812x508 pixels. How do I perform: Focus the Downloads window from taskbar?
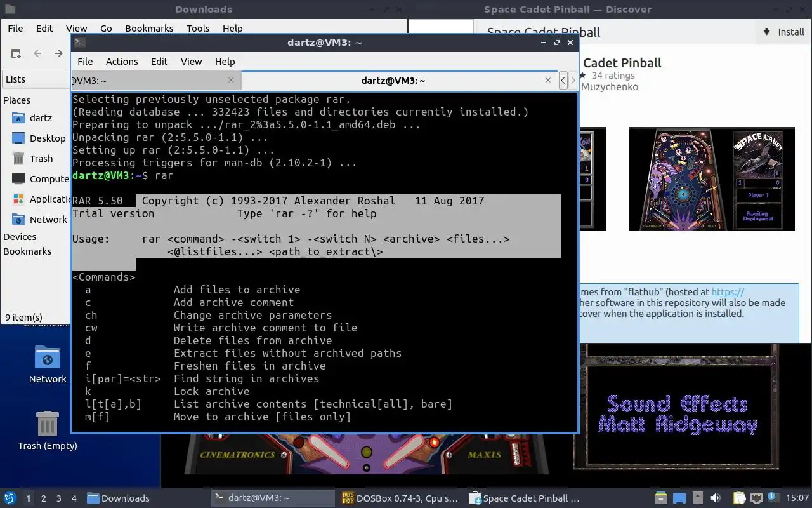[146, 498]
